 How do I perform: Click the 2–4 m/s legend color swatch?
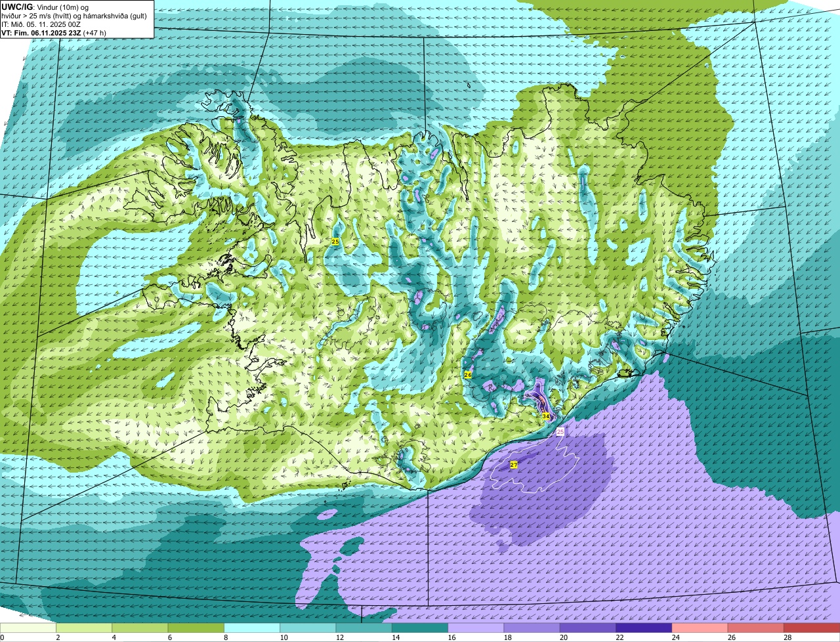point(84,628)
